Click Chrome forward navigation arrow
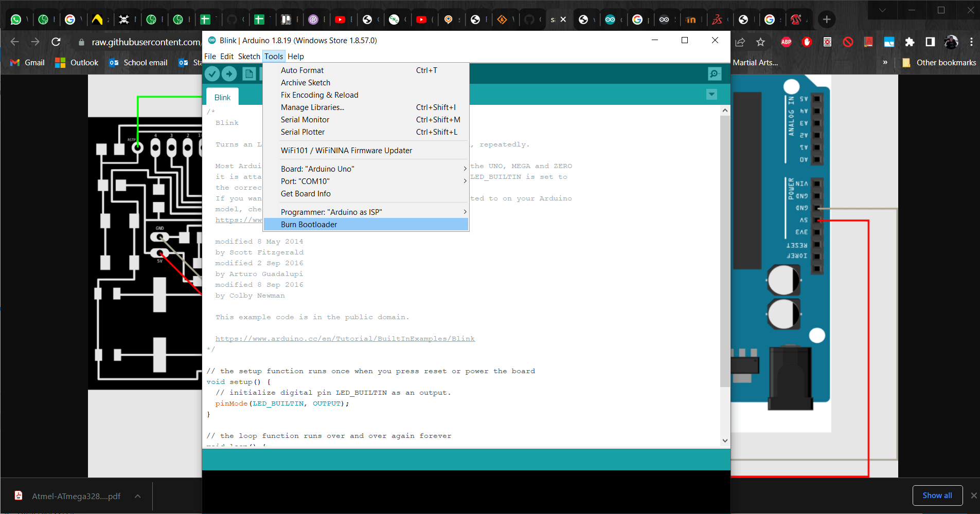This screenshot has width=980, height=514. [x=35, y=42]
